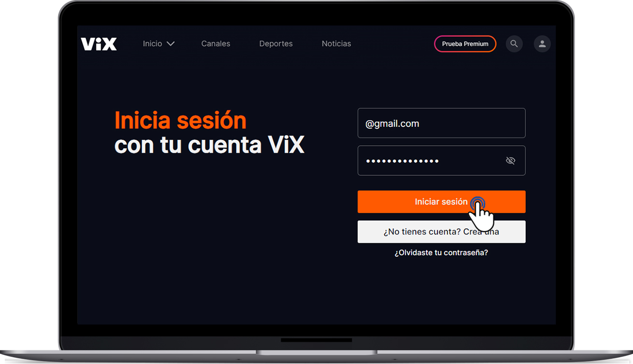
Task: Open the user profile icon
Action: (542, 44)
